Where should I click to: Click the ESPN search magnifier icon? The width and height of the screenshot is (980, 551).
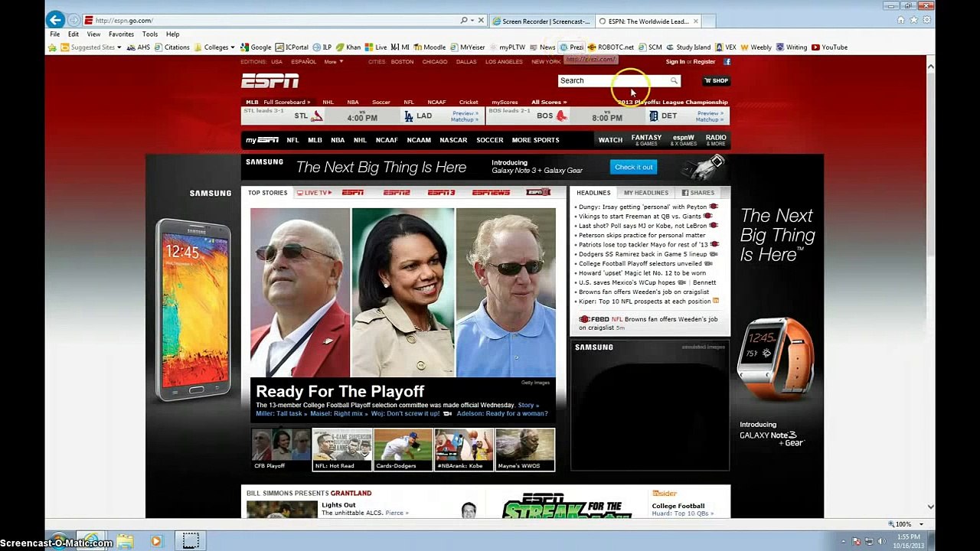point(674,80)
